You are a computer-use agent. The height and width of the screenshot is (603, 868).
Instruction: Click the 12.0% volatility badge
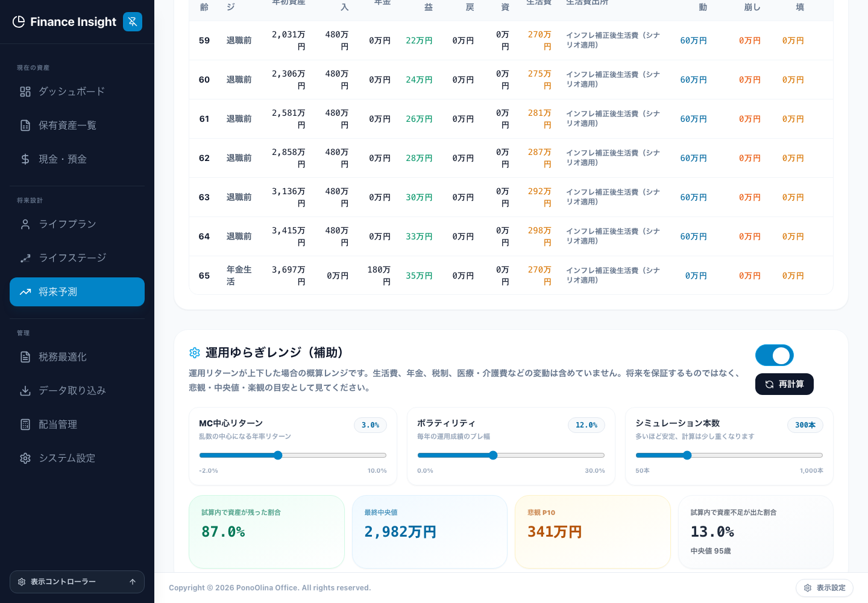587,425
